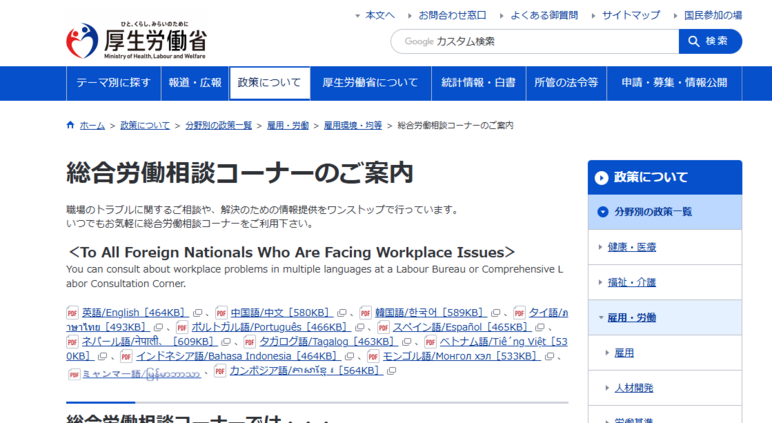Click the PDF icon beside 韓国語

[x=366, y=312]
